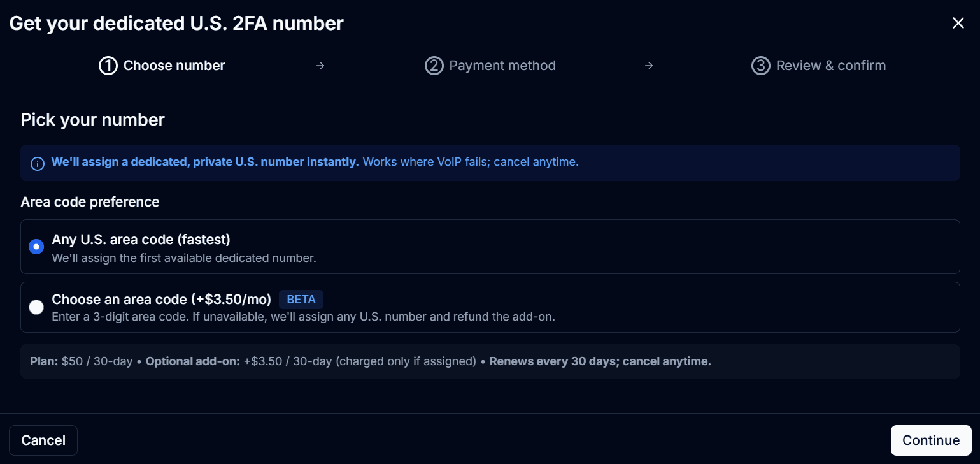Image resolution: width=980 pixels, height=464 pixels.
Task: Click the step 3 numbered circle
Action: click(x=760, y=65)
